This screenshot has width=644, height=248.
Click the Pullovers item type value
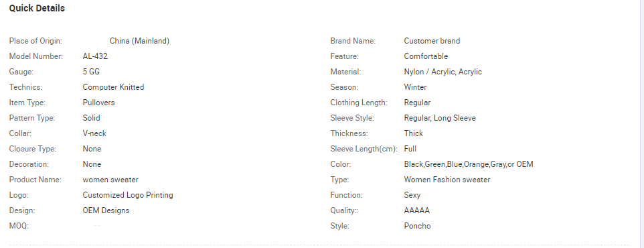98,103
